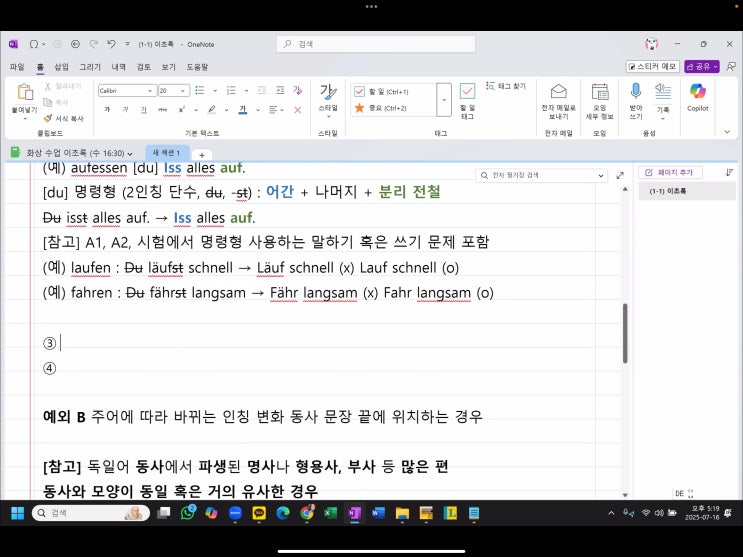
Task: Click the red X delete icon
Action: (x=298, y=110)
